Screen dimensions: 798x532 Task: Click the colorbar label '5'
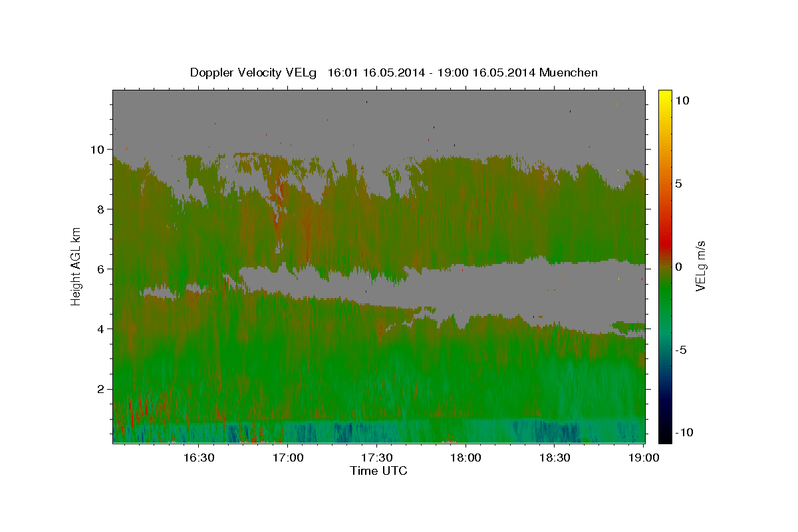[x=678, y=183]
